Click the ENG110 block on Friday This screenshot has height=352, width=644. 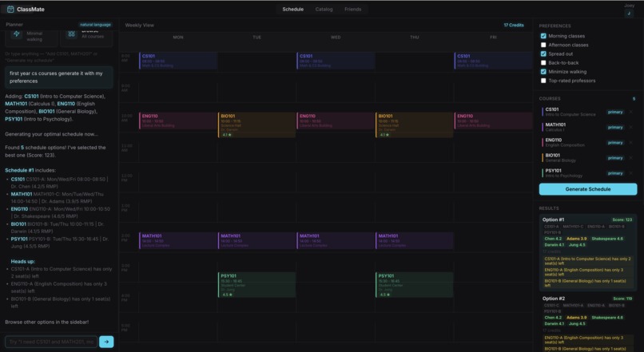(493, 121)
